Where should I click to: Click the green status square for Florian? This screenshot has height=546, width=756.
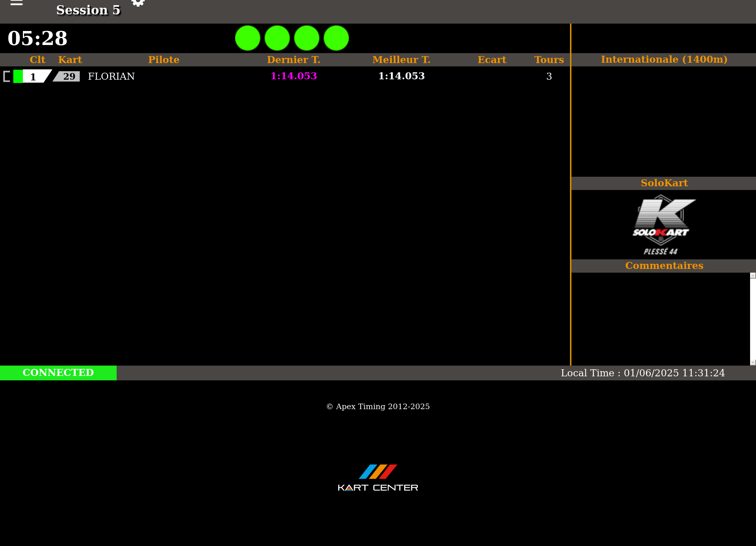tap(18, 76)
